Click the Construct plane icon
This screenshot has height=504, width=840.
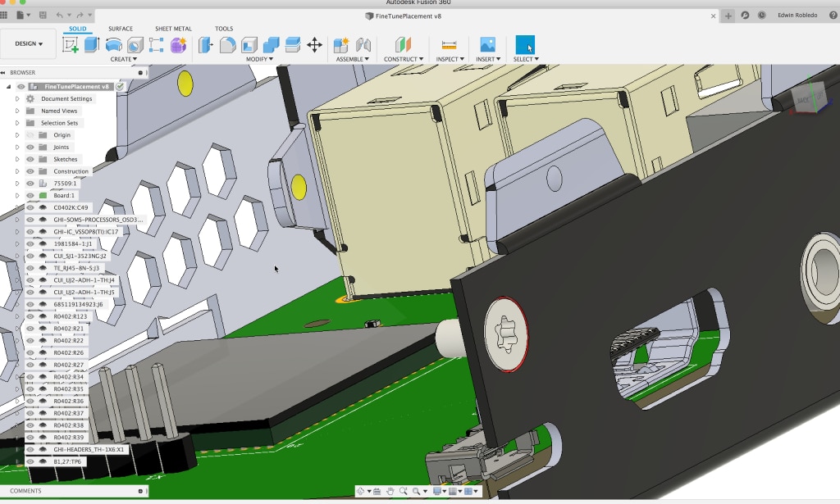pos(403,45)
